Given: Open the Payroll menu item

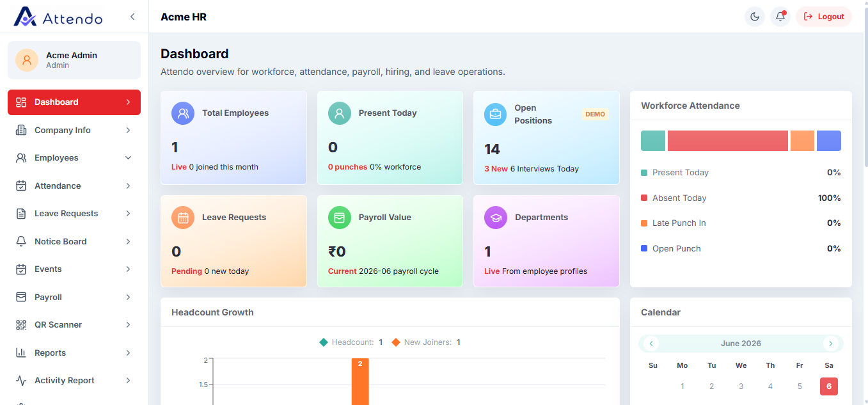Looking at the screenshot, I should coord(74,297).
